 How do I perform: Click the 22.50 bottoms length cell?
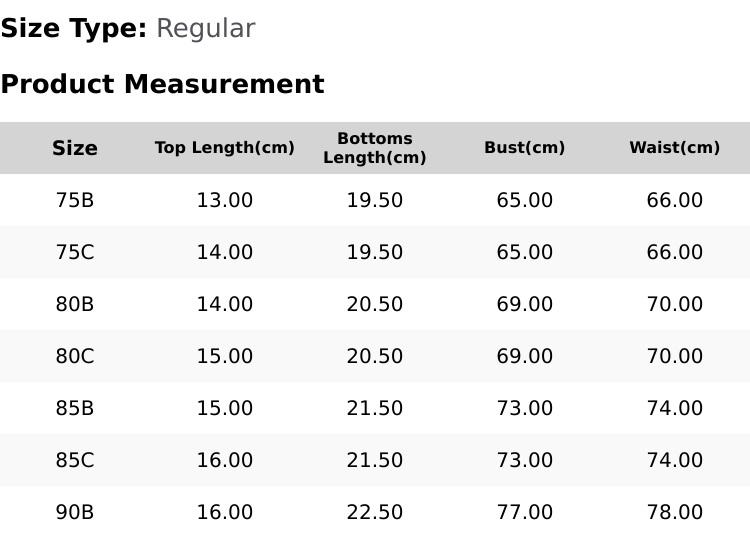coord(375,512)
